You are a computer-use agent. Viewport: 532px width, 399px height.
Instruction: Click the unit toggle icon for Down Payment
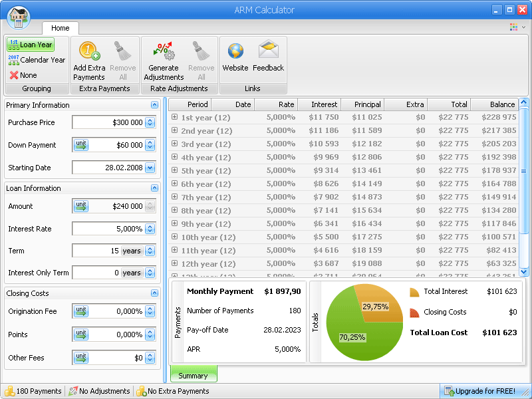pos(81,145)
